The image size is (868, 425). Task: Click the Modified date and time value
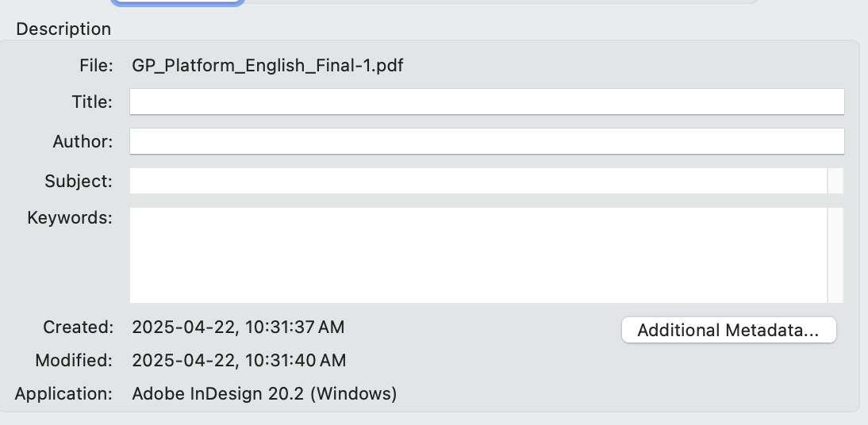239,360
